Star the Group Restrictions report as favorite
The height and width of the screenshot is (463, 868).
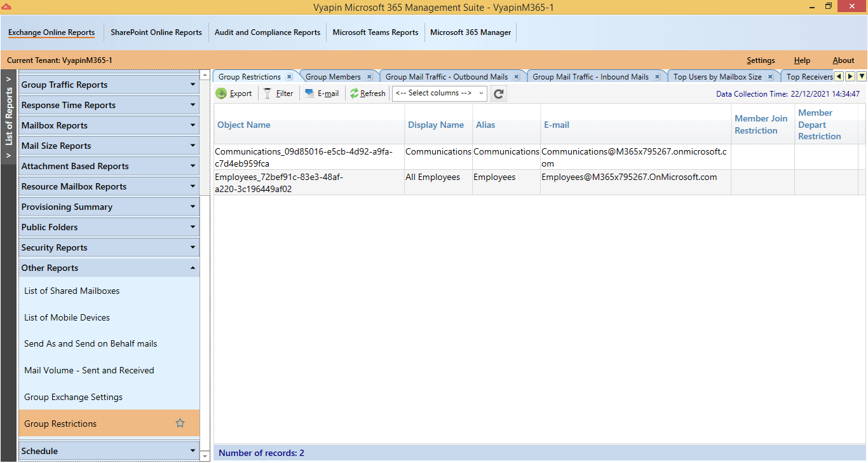pyautogui.click(x=180, y=423)
